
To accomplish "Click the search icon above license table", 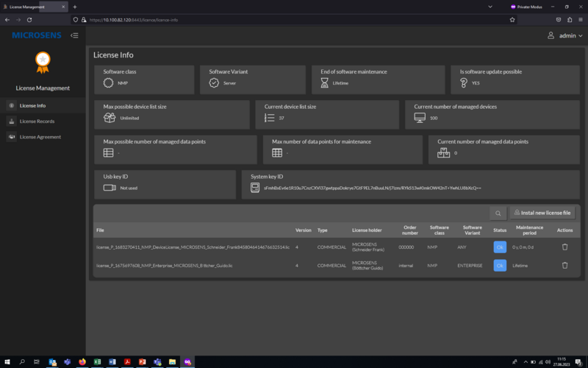I will (498, 213).
